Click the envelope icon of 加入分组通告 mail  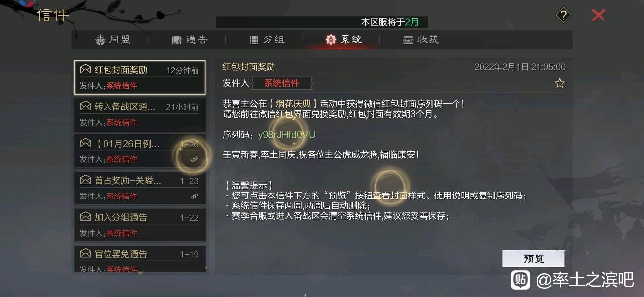[x=85, y=217]
